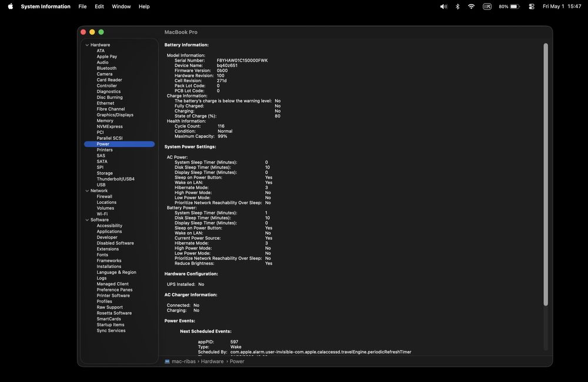Select Apple Pay in the sidebar

[x=107, y=56]
